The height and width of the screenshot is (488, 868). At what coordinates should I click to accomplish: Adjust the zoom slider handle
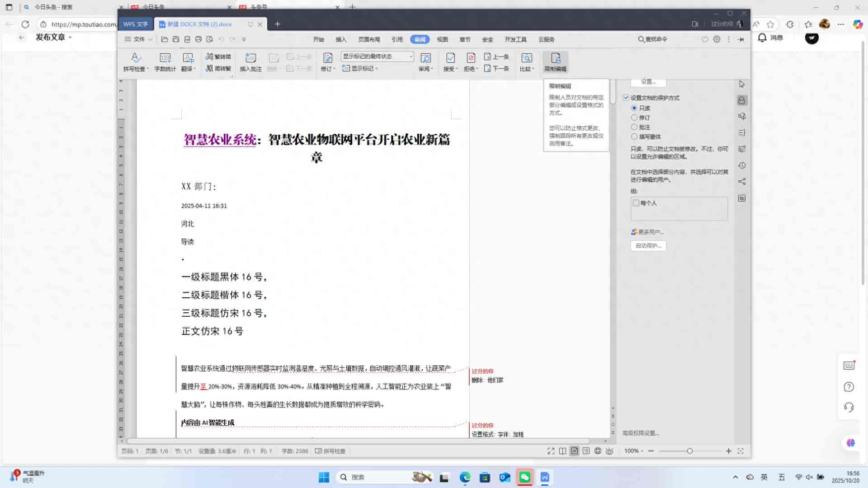(x=690, y=451)
